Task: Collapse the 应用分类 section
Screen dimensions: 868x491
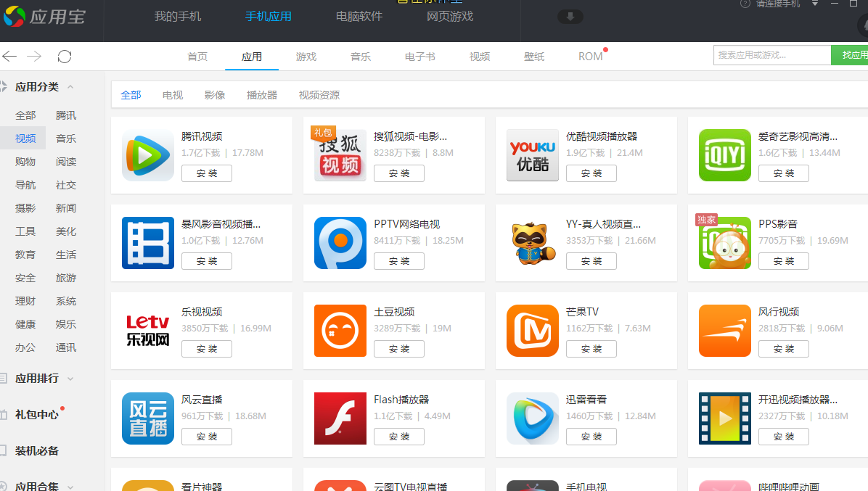Action: pyautogui.click(x=70, y=87)
